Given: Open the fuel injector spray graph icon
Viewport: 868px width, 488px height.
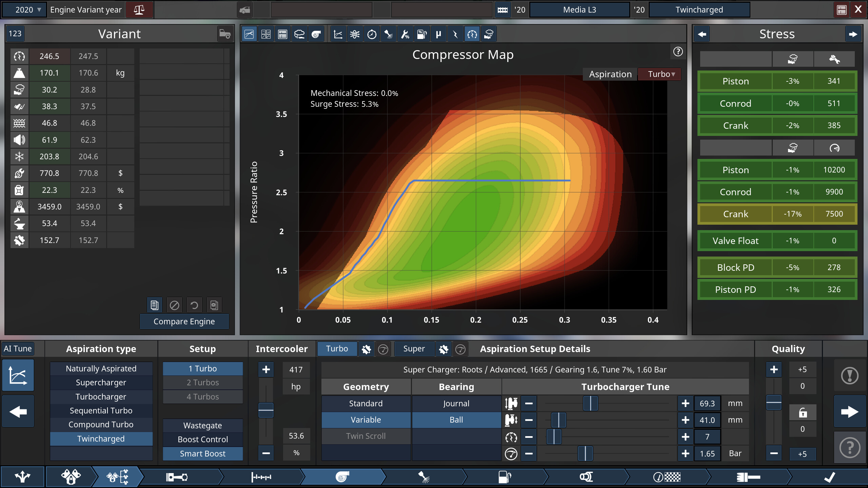Looking at the screenshot, I should [388, 34].
